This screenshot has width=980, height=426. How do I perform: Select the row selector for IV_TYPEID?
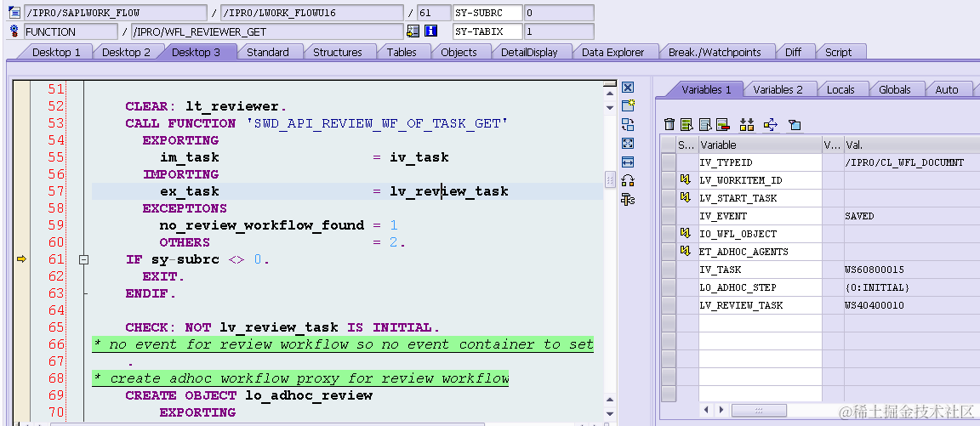668,162
